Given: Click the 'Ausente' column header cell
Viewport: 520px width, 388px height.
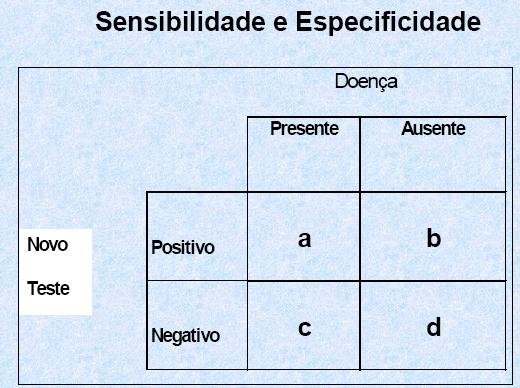Looking at the screenshot, I should coord(433,154).
